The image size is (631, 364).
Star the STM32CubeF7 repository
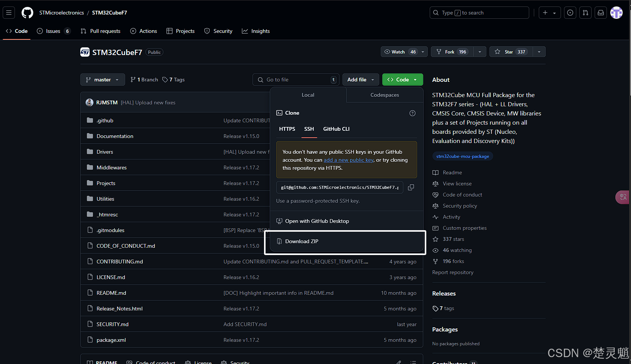[511, 52]
